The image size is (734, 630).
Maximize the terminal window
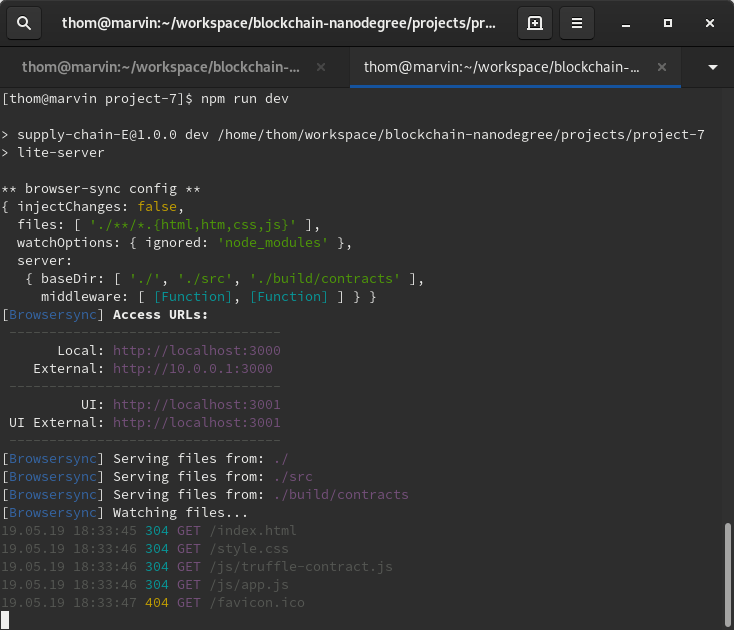point(668,23)
